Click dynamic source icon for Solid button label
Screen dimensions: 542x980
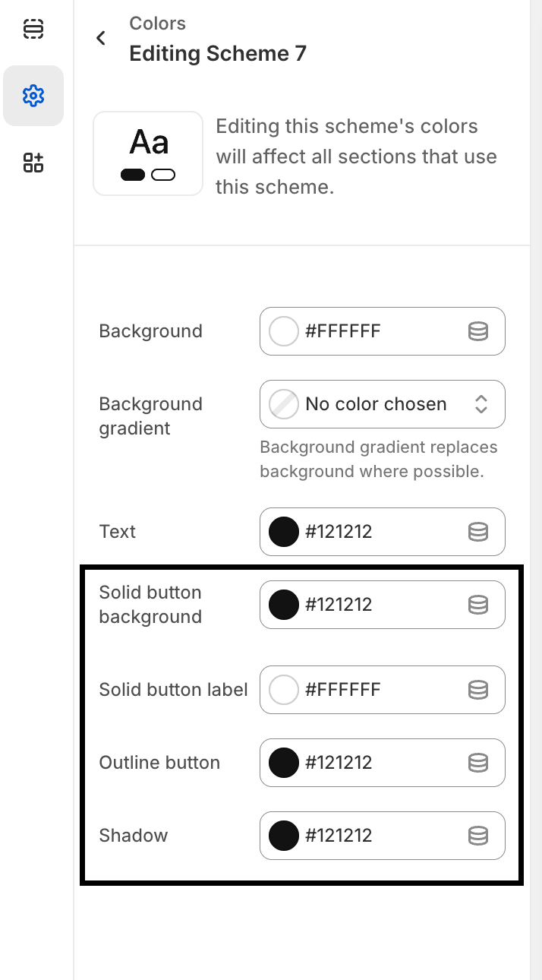click(477, 690)
